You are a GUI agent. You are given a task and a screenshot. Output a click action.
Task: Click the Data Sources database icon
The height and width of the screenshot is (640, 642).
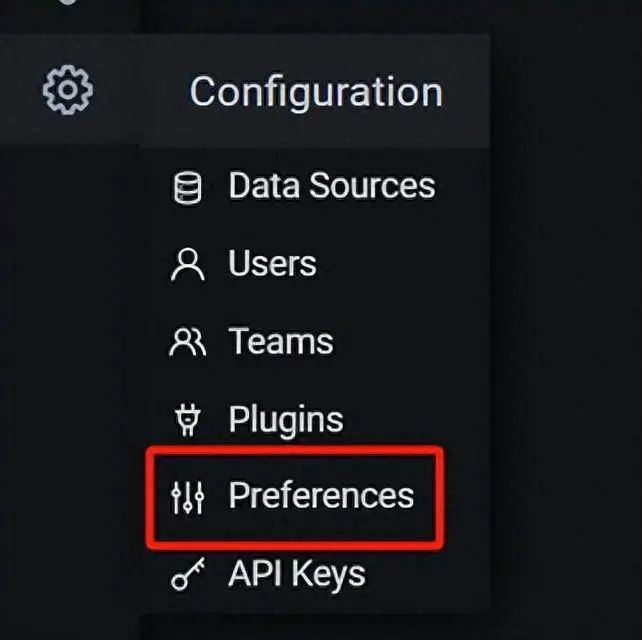[x=187, y=187]
